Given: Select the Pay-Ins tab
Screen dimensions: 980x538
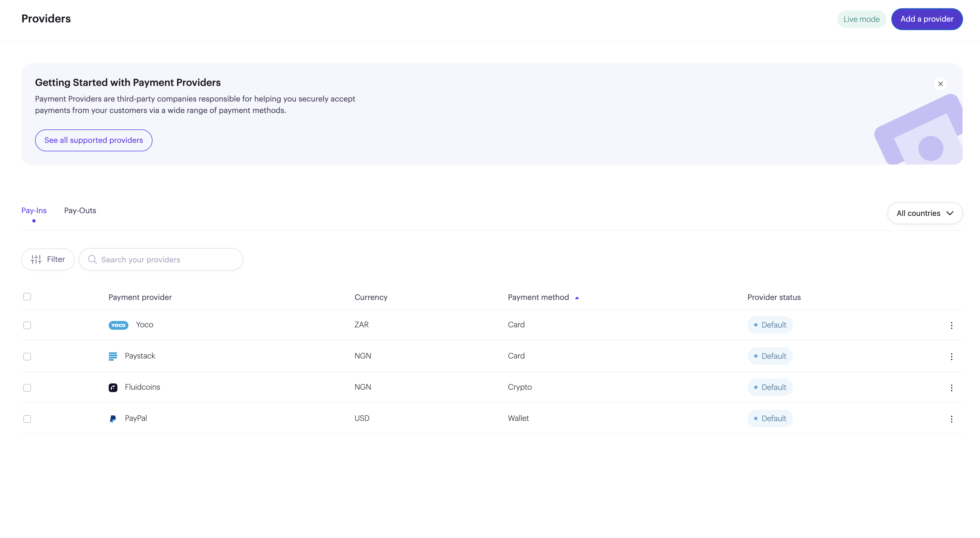Looking at the screenshot, I should click(34, 211).
